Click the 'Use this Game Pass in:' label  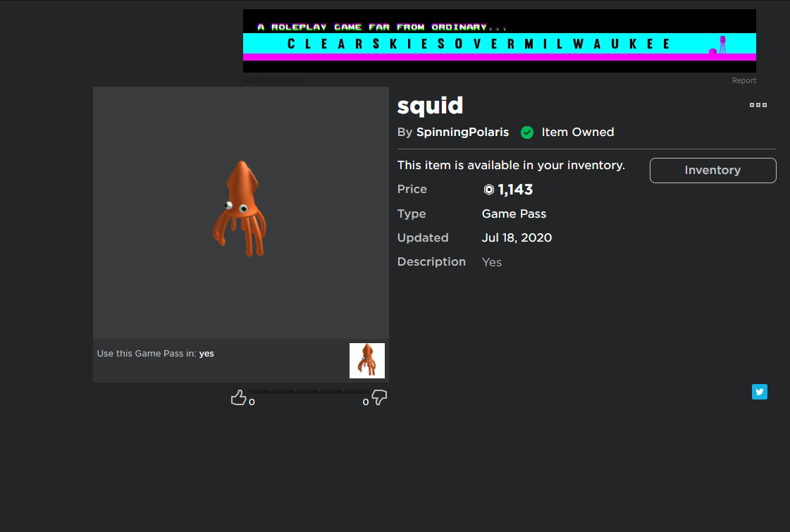point(147,354)
